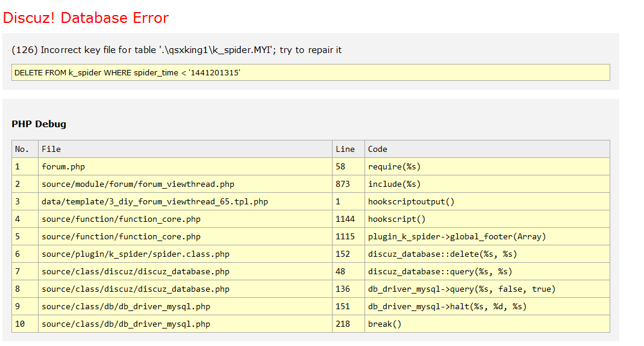Click the 'Code' column header
The height and width of the screenshot is (346, 644).
pyautogui.click(x=378, y=149)
